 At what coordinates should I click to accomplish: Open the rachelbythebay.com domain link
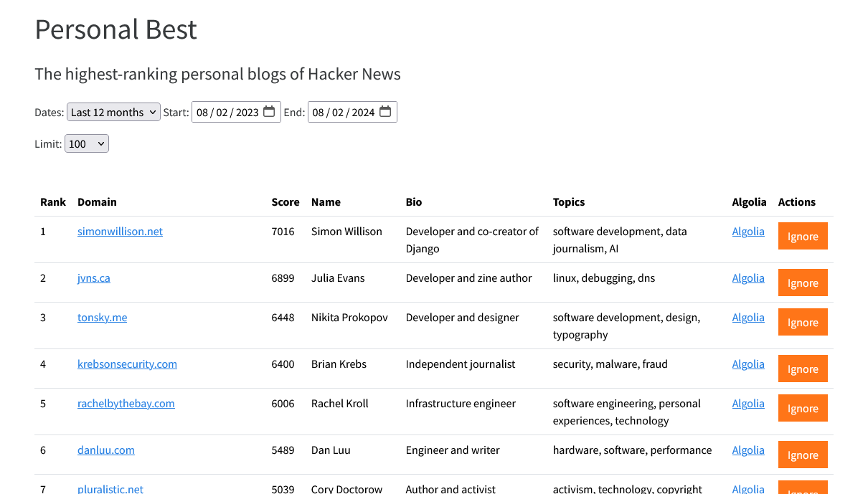tap(126, 404)
